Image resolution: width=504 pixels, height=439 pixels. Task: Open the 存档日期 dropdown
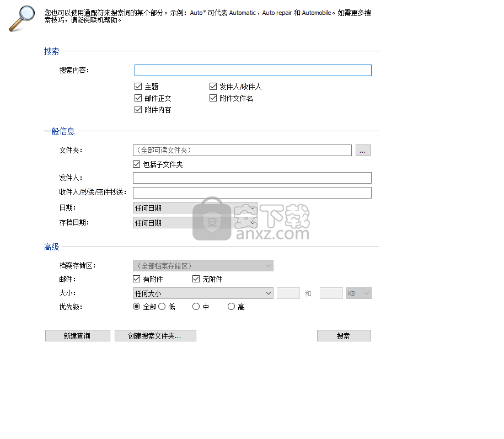tap(195, 223)
